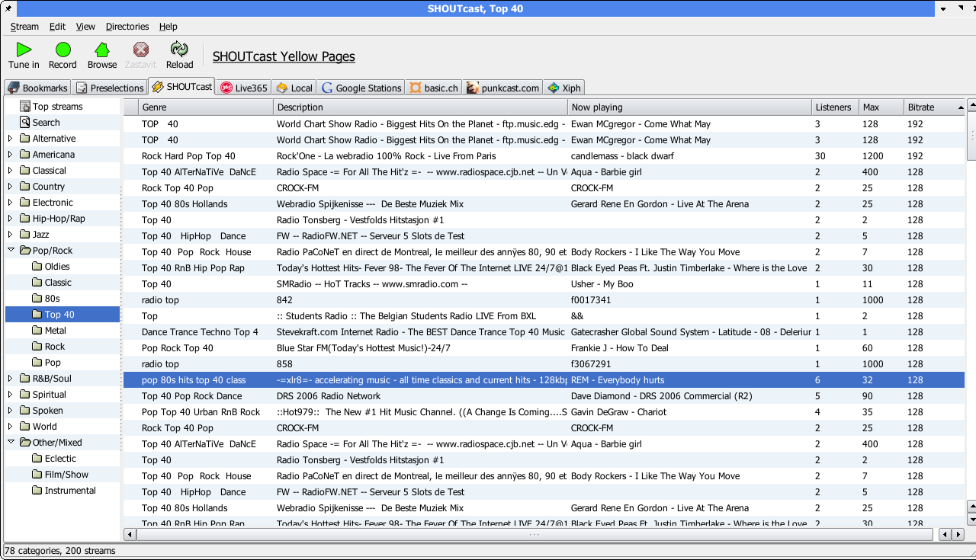Image resolution: width=976 pixels, height=560 pixels.
Task: Open the View menu
Action: click(x=85, y=27)
